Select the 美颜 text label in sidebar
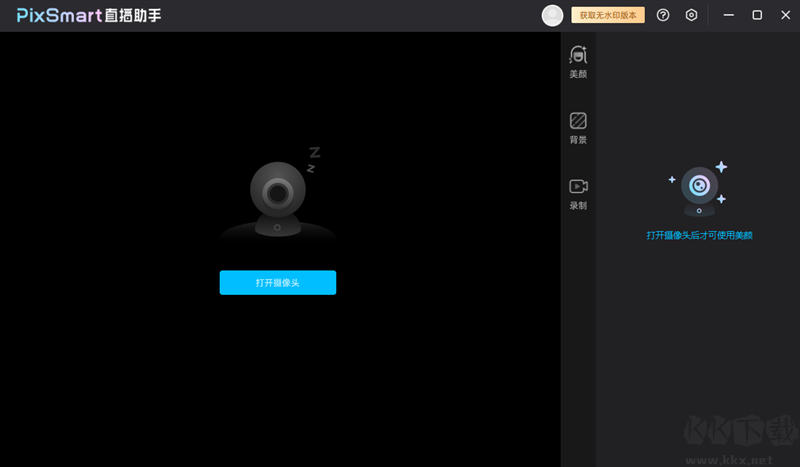 tap(578, 74)
